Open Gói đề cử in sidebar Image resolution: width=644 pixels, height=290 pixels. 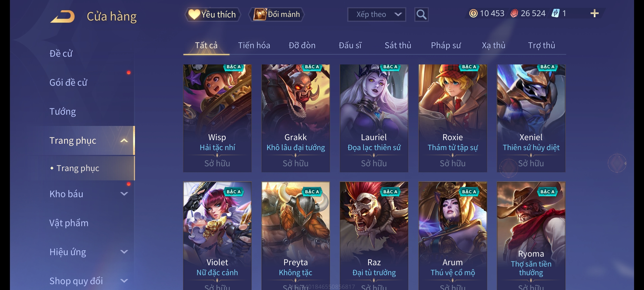point(68,82)
